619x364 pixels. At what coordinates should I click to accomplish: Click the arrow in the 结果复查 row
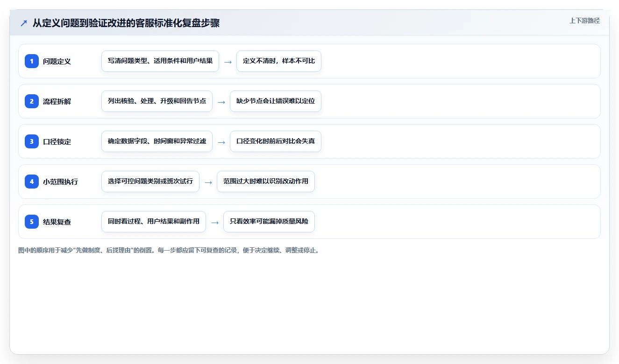point(215,222)
